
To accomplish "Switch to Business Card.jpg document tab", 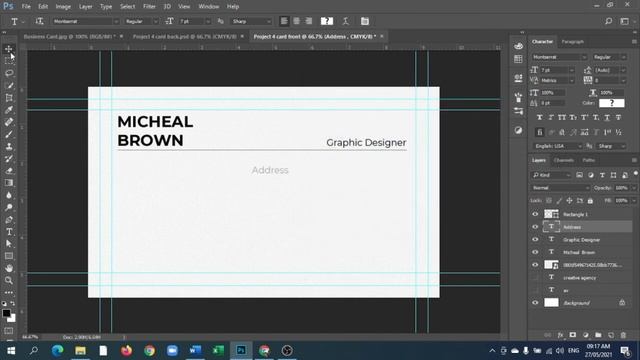I will (69, 36).
